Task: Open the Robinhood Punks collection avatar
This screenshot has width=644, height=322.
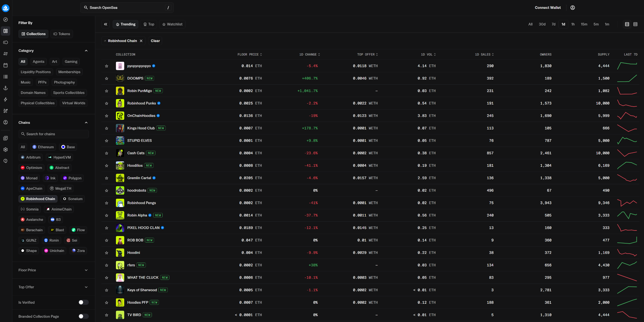Action: (x=120, y=103)
